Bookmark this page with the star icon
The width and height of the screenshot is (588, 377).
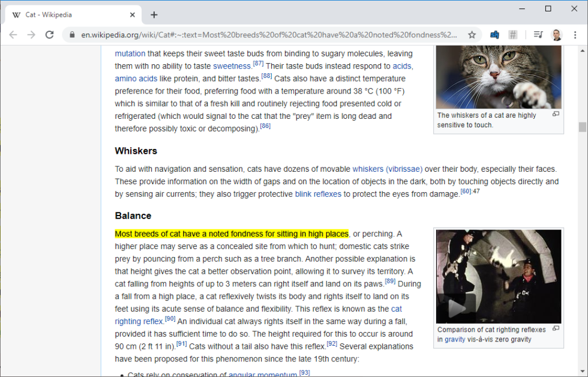(x=472, y=35)
